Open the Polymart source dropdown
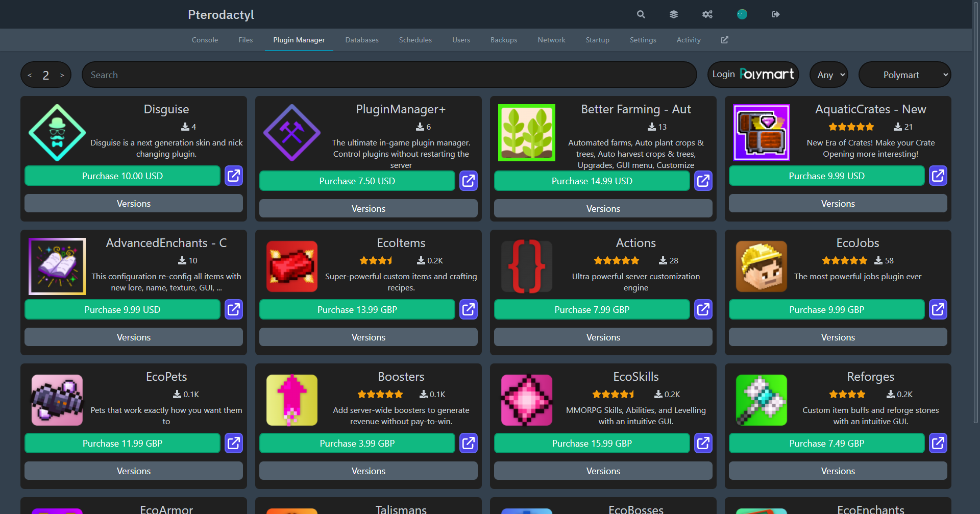 (x=905, y=75)
